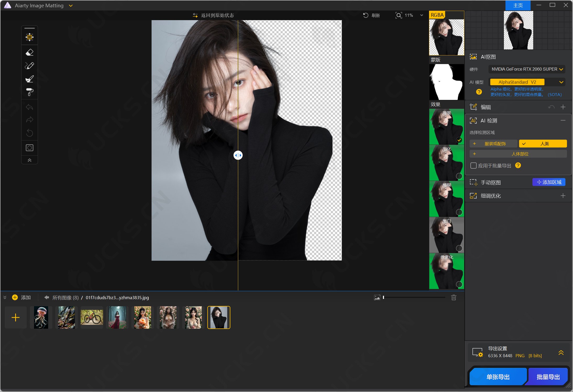Click the Aiarty app logo icon
This screenshot has width=573, height=392.
[x=8, y=5]
